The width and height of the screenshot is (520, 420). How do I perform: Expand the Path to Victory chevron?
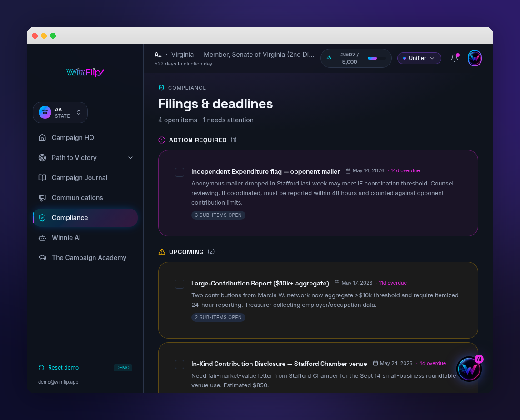pyautogui.click(x=130, y=158)
